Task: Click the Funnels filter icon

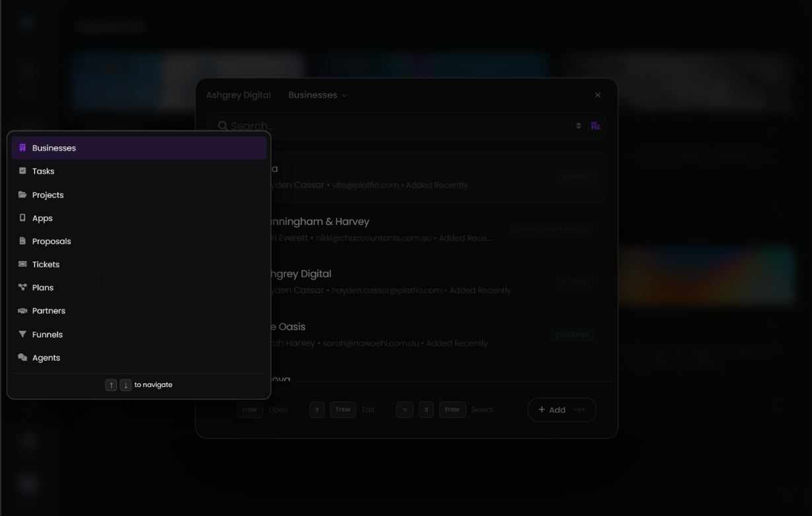Action: click(23, 334)
